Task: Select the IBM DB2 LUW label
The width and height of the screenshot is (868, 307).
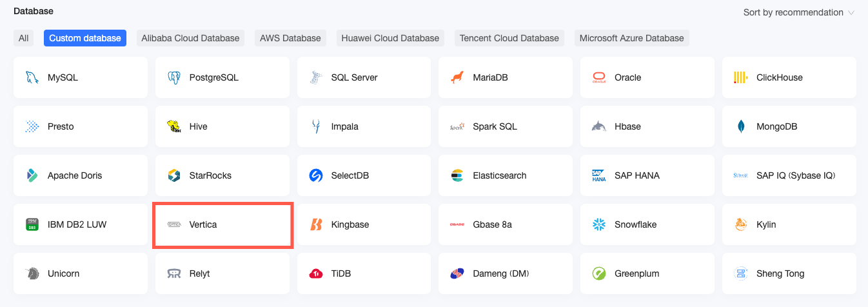Action: (77, 224)
